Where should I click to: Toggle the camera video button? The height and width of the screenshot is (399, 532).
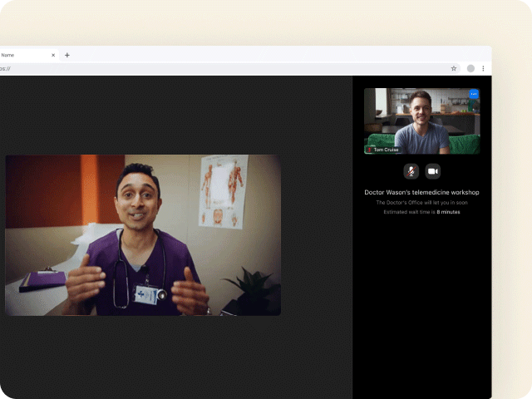(x=432, y=171)
